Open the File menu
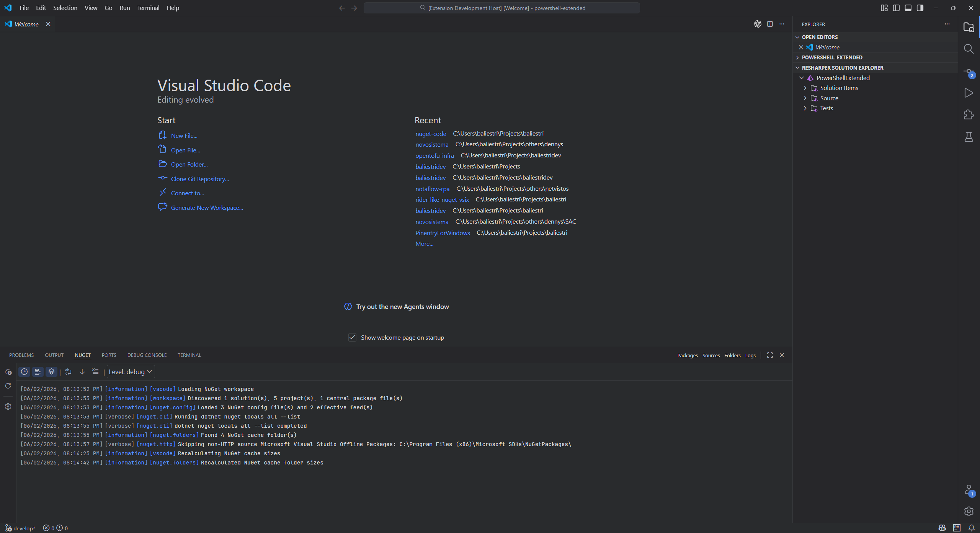The width and height of the screenshot is (980, 533). click(x=24, y=8)
